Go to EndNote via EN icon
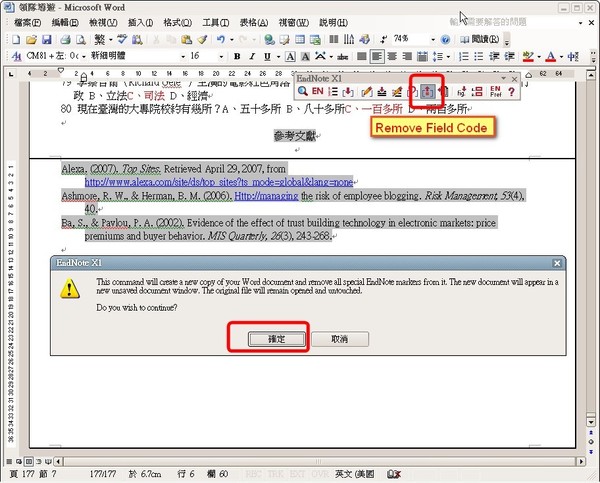The height and width of the screenshot is (483, 600). pos(318,91)
